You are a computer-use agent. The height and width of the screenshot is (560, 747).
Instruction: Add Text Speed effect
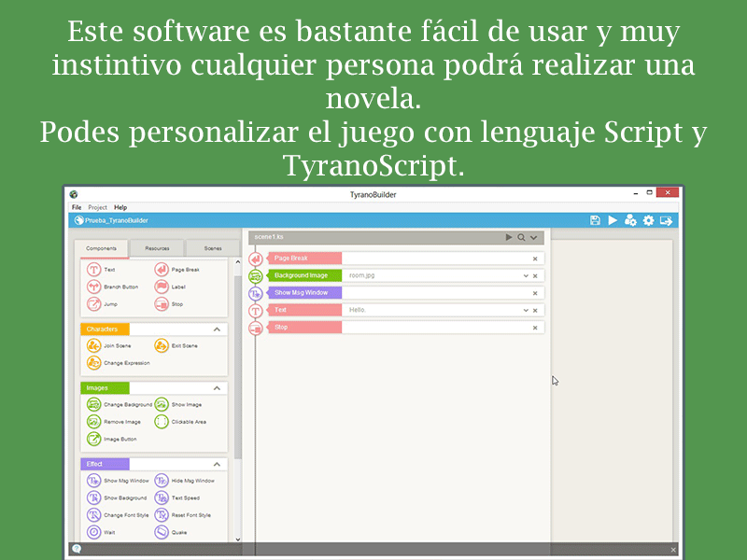(177, 497)
